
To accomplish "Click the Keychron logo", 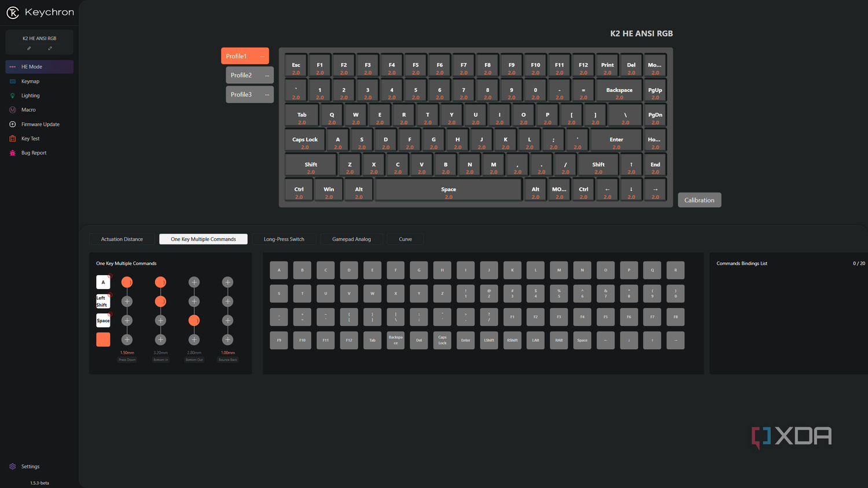I will click(40, 12).
